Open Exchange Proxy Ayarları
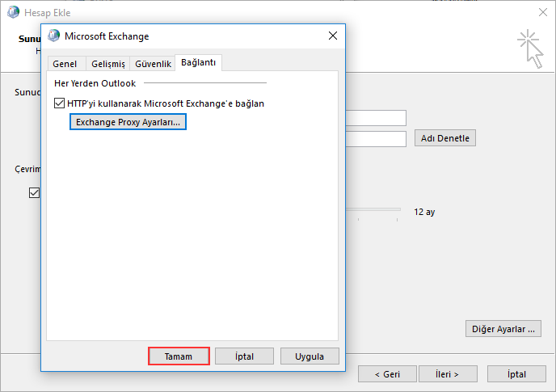The height and width of the screenshot is (392, 556). (x=128, y=122)
